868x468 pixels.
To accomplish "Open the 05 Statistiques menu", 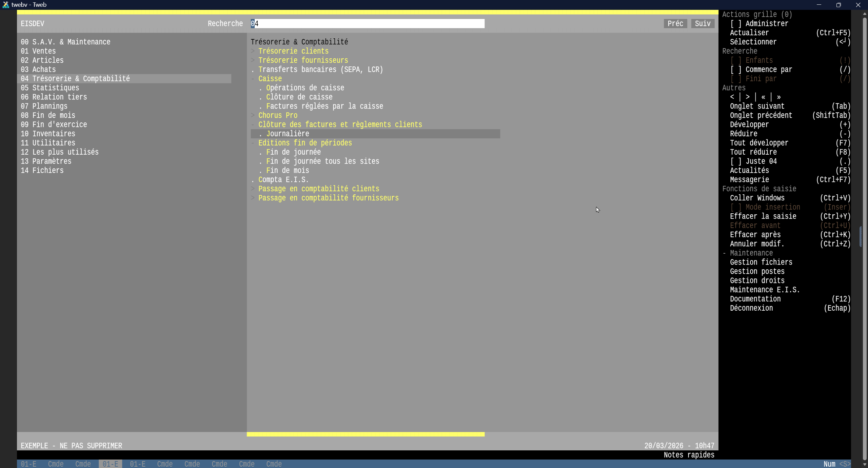I will 50,88.
